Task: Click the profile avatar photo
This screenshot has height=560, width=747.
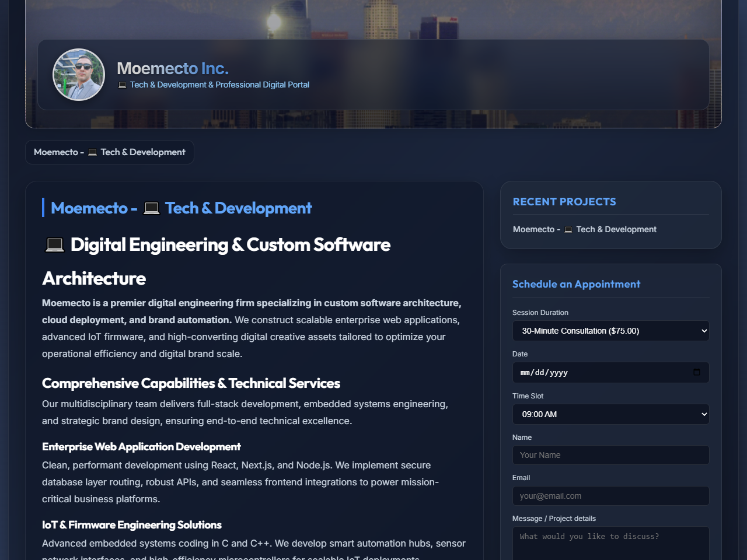Action: pos(79,75)
